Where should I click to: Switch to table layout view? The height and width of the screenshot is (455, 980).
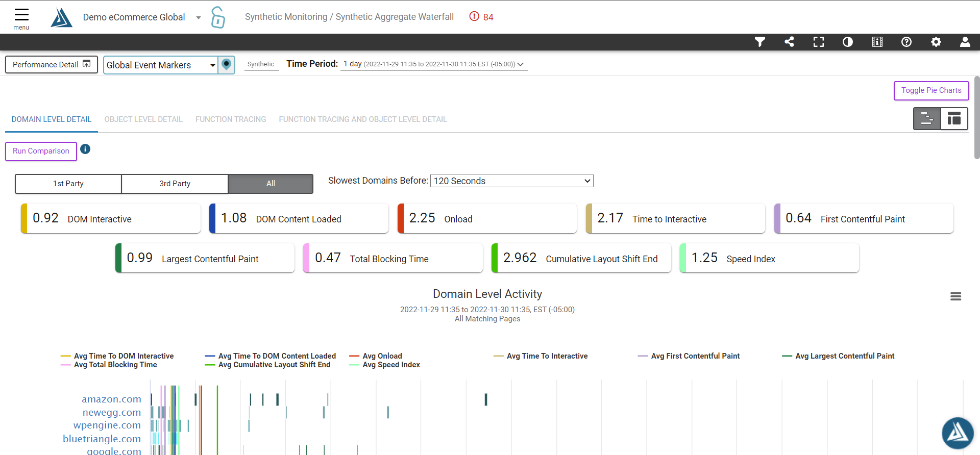click(954, 119)
